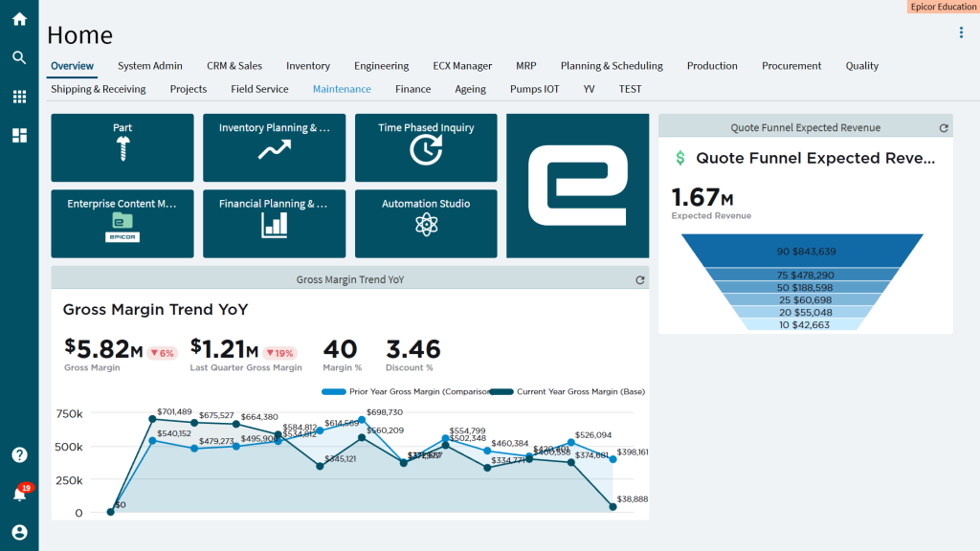
Task: Click the 3.46 Discount % value
Action: 413,349
